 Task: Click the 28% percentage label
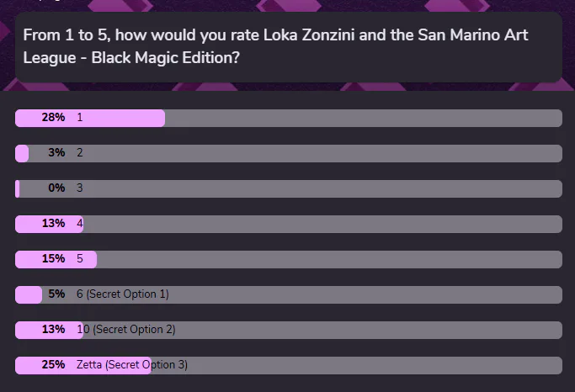(x=53, y=117)
